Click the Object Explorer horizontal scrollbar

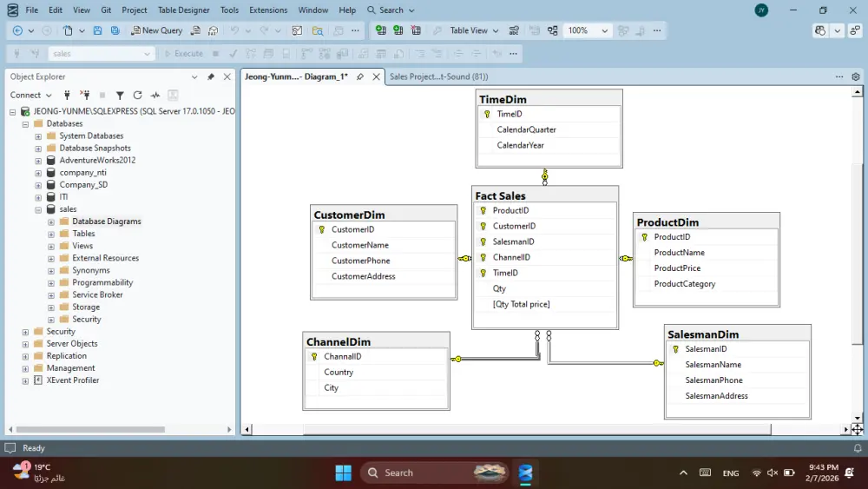[90, 429]
